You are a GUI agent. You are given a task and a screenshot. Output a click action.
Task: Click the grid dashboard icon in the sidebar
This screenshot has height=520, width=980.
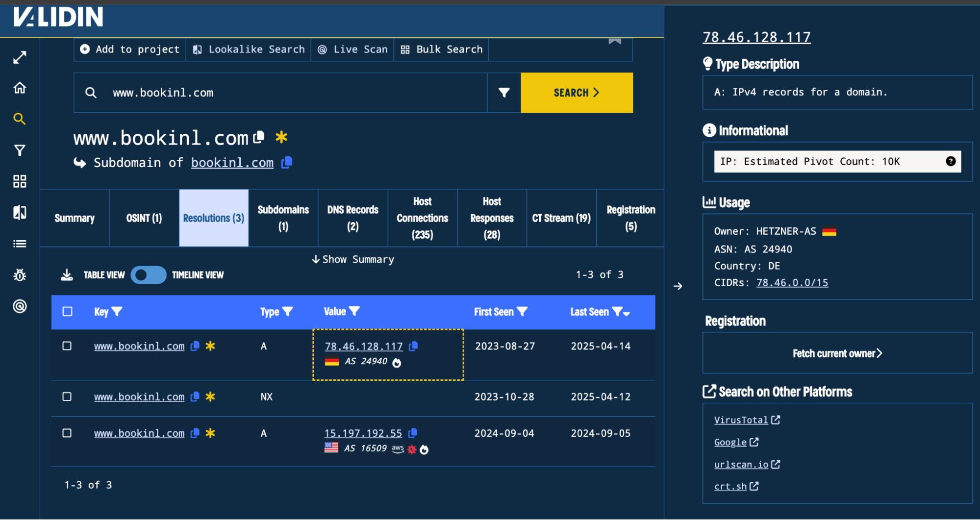click(x=20, y=181)
